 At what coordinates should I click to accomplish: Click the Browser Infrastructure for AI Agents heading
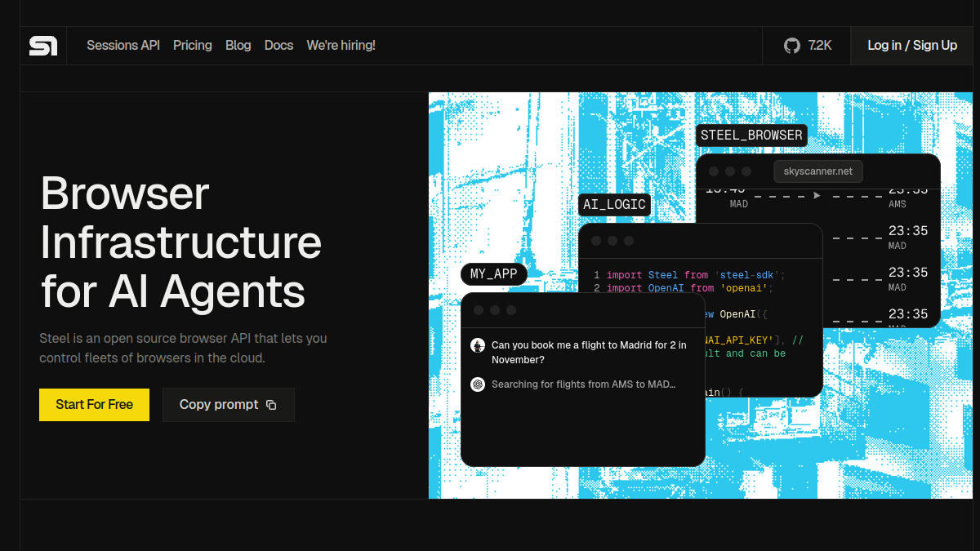(180, 242)
